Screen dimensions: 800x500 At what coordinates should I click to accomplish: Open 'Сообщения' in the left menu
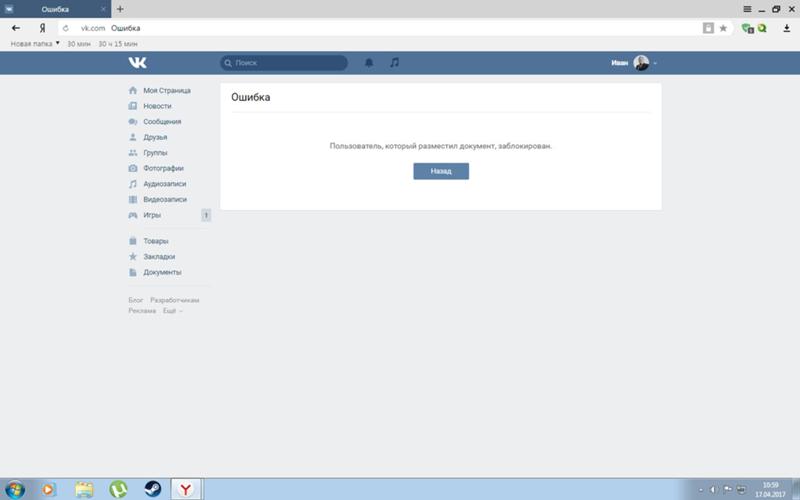pos(162,121)
